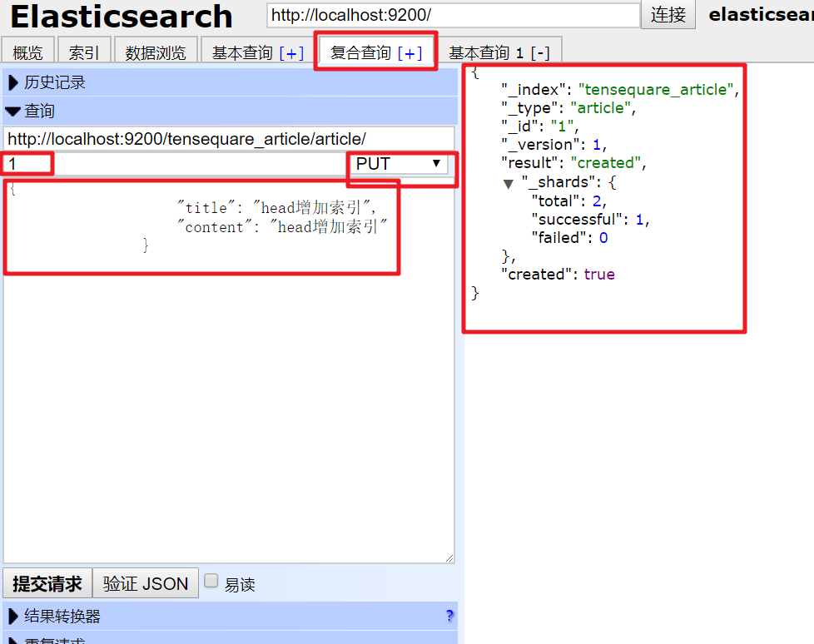The height and width of the screenshot is (644, 814).
Task: Click the "created" result value
Action: click(x=605, y=163)
